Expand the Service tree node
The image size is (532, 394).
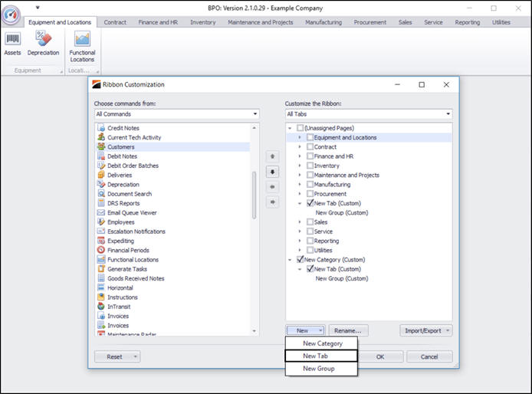[x=300, y=231]
